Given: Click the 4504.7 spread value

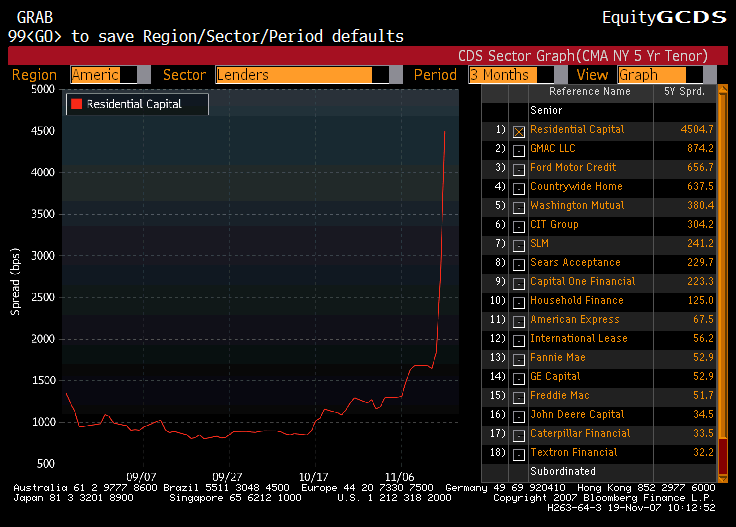Looking at the screenshot, I should [697, 130].
